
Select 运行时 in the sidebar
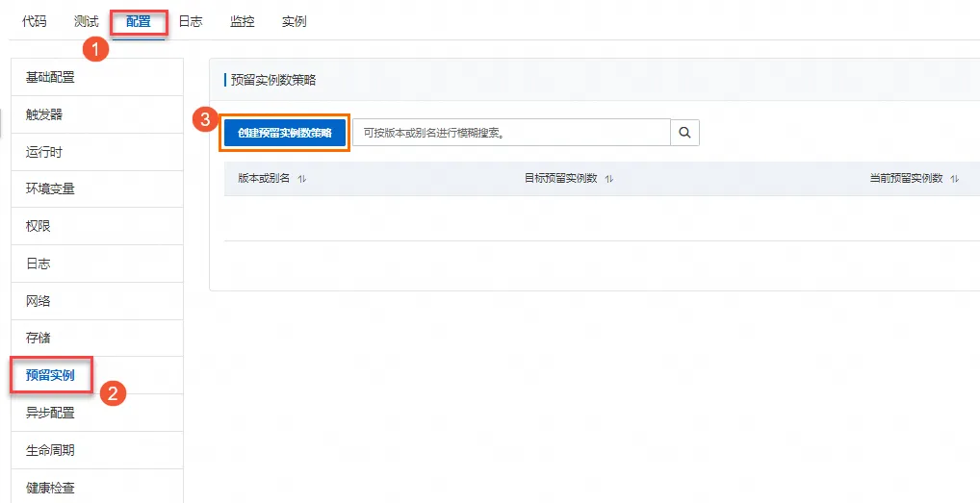[x=97, y=152]
